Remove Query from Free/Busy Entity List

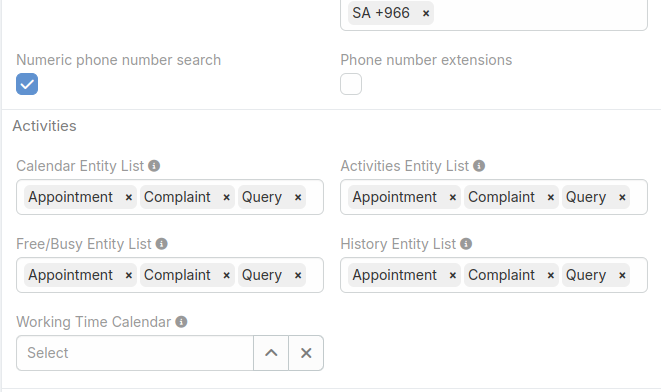(x=298, y=275)
